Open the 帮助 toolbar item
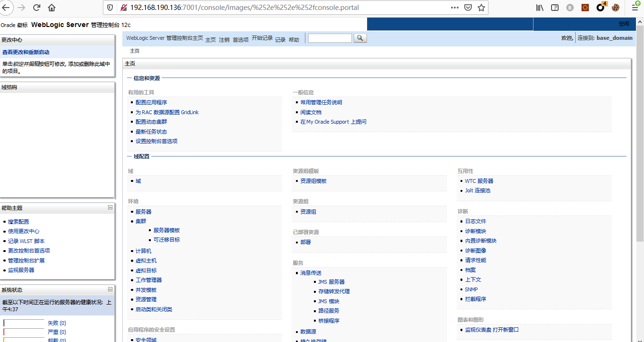644x342 pixels. point(294,40)
